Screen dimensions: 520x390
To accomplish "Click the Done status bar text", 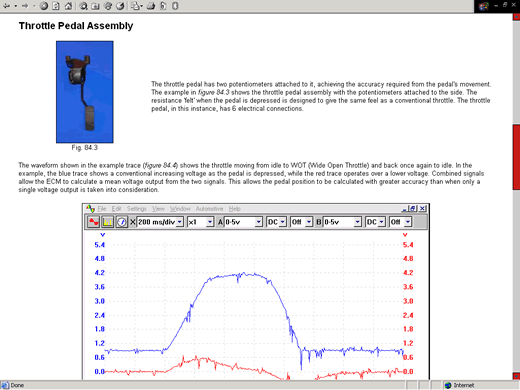I will (x=17, y=385).
